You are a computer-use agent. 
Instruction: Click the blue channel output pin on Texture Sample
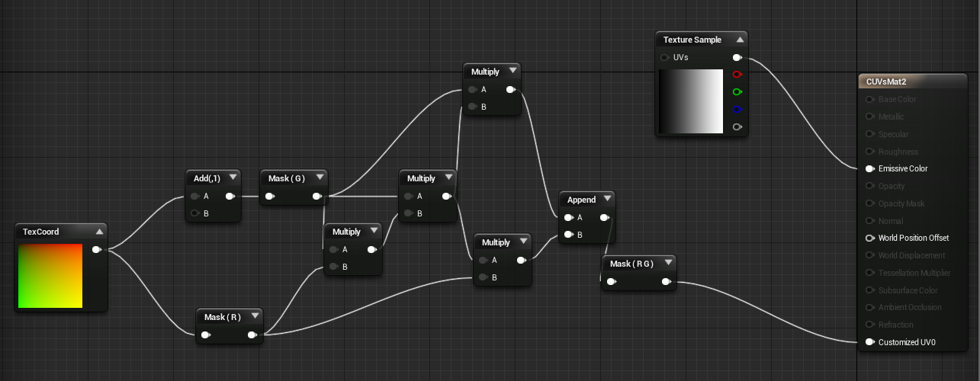click(737, 110)
